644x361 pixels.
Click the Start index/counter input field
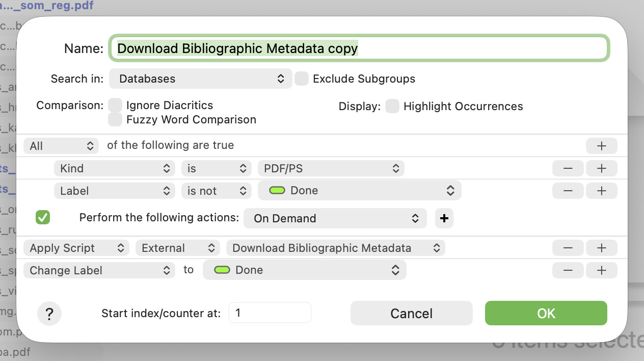click(270, 313)
